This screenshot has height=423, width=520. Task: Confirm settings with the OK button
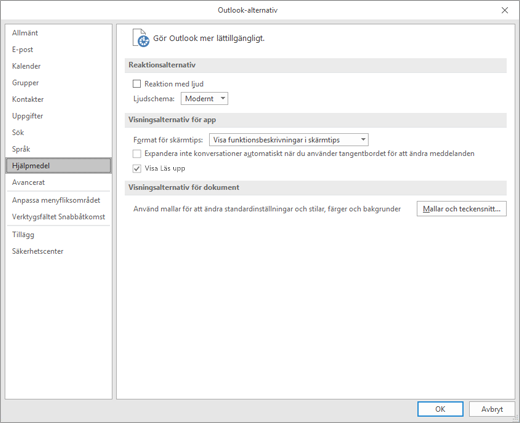tap(440, 409)
